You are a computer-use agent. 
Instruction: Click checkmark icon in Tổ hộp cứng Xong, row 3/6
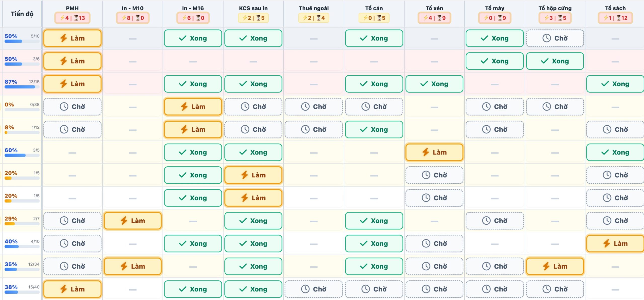(545, 61)
